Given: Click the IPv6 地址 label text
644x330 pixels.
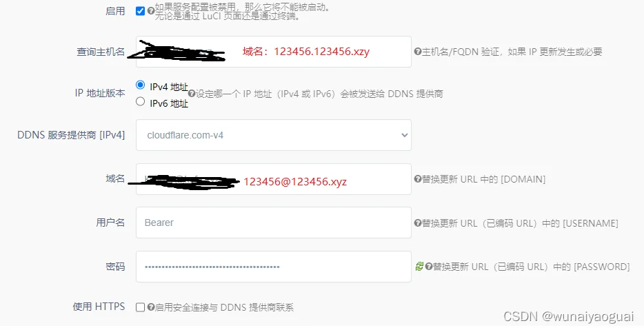Looking at the screenshot, I should coord(169,103).
